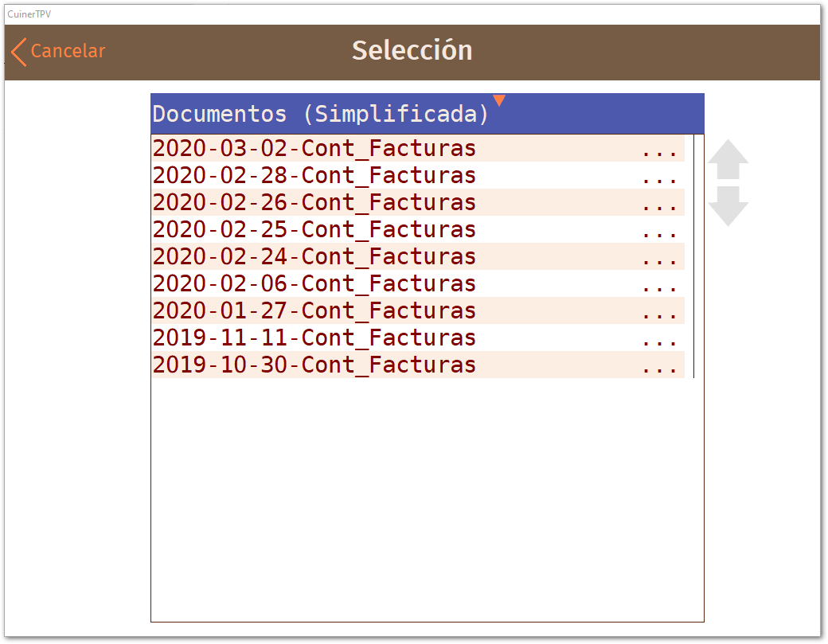Click the scroll up arrow icon
The width and height of the screenshot is (828, 644).
(728, 159)
